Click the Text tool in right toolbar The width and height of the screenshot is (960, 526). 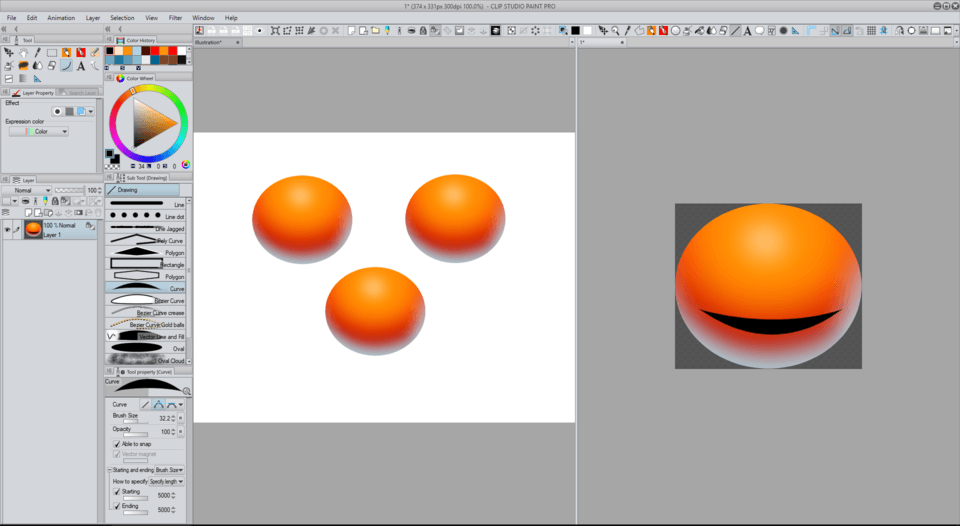pyautogui.click(x=747, y=31)
